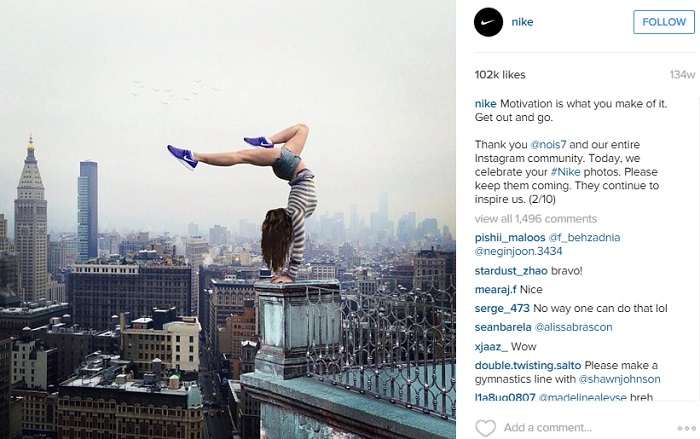Click the 102k likes count
This screenshot has width=700, height=439.
point(500,75)
